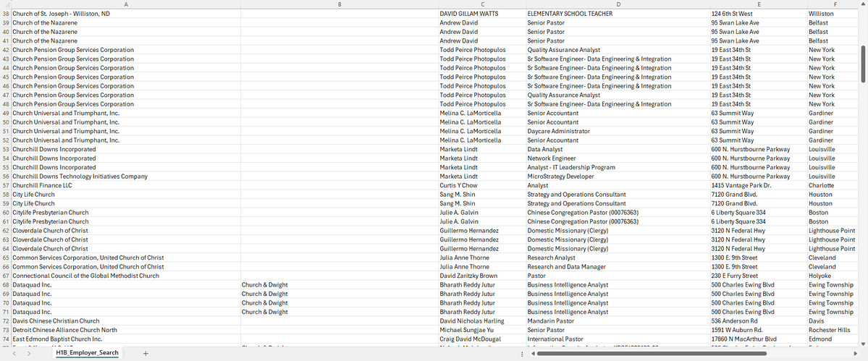Select cell 'Network Engineer'
The width and height of the screenshot is (868, 361).
click(x=618, y=158)
